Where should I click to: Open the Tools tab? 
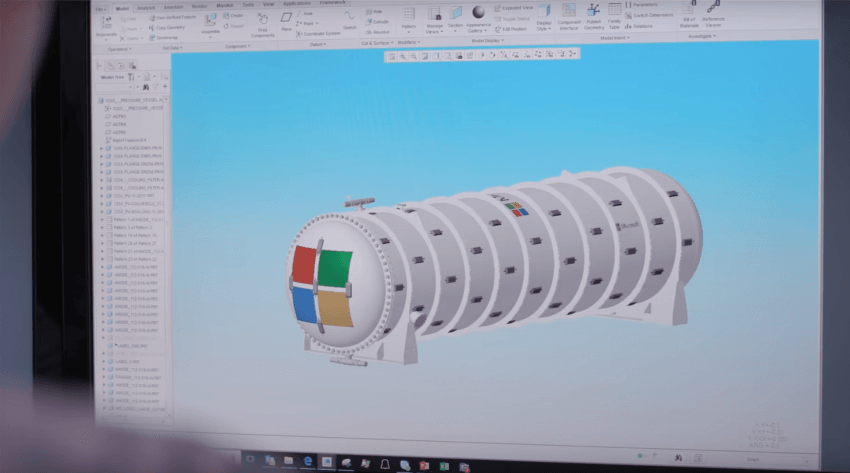(248, 5)
